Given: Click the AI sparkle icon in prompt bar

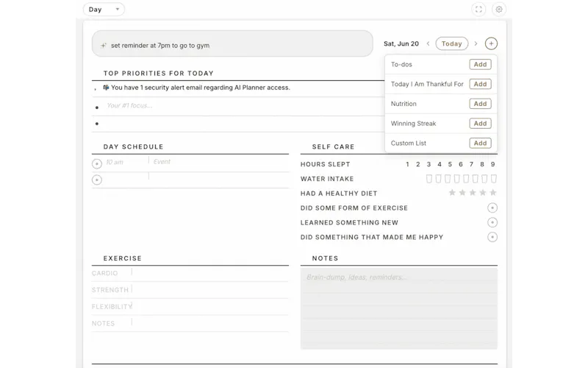Looking at the screenshot, I should coord(104,46).
